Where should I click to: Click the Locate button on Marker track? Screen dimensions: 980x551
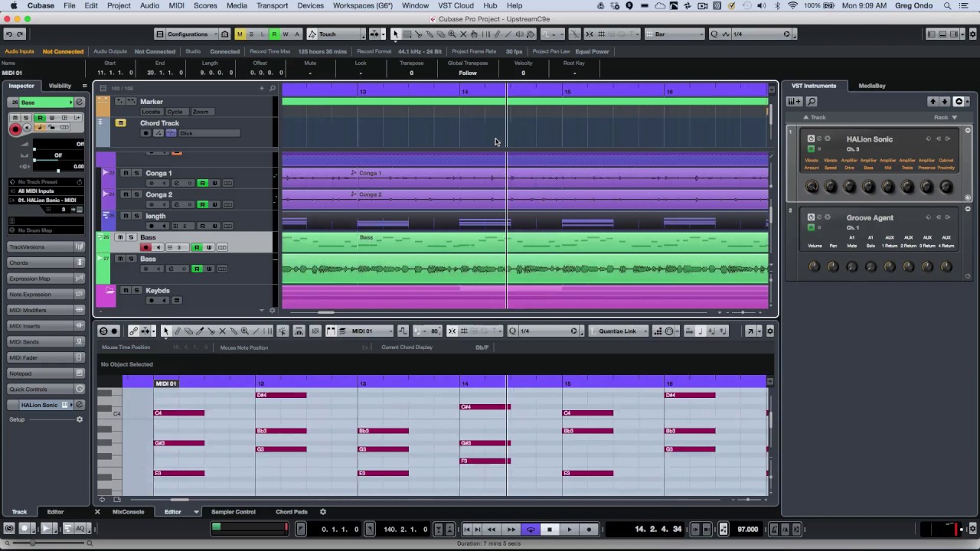click(151, 112)
